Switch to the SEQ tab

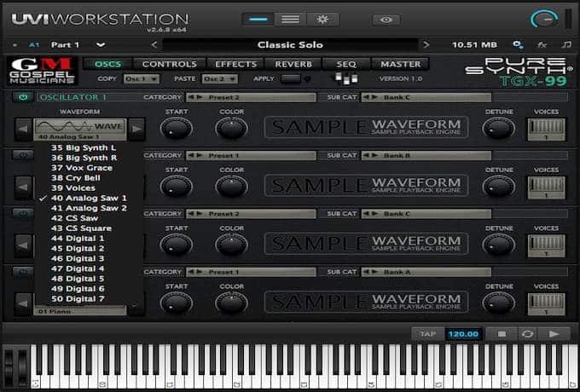346,64
